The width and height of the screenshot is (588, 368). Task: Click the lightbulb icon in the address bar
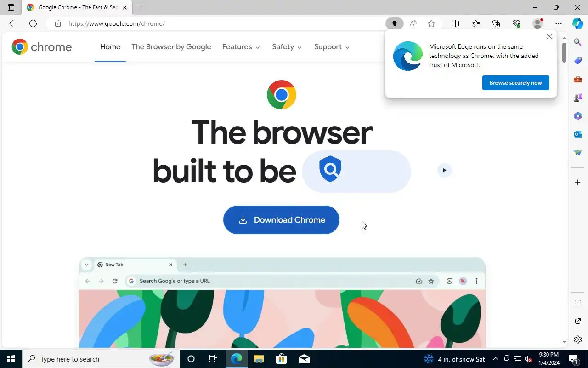[394, 23]
